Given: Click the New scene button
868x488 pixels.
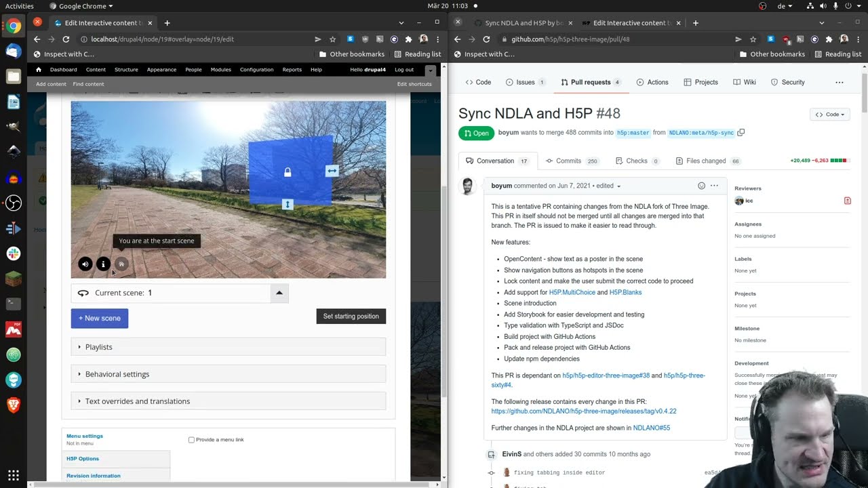Looking at the screenshot, I should [100, 319].
